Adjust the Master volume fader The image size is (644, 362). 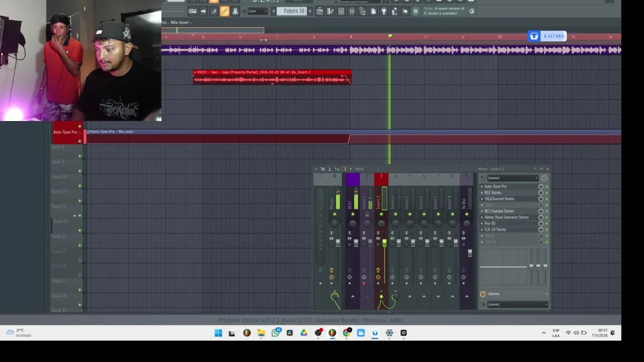(338, 243)
